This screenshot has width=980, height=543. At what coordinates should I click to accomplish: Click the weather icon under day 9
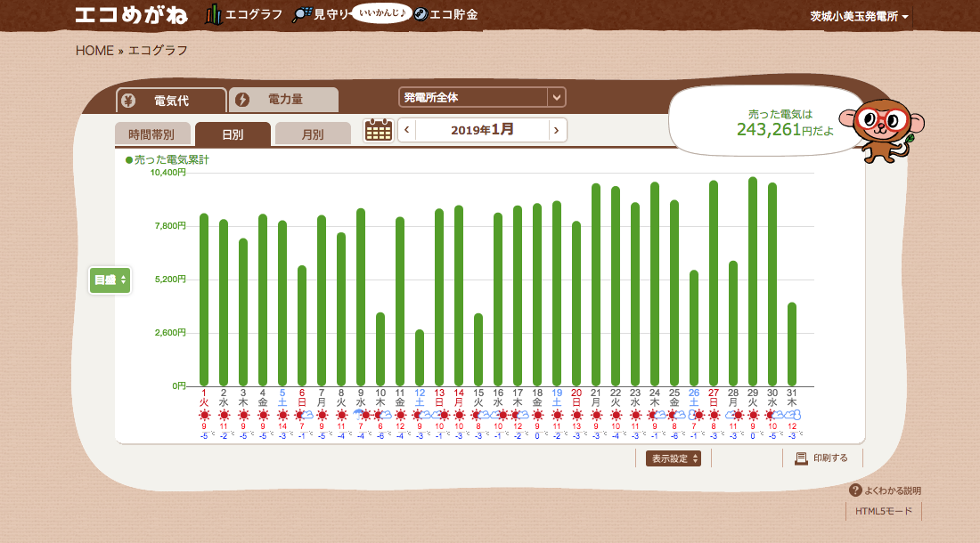(x=361, y=415)
